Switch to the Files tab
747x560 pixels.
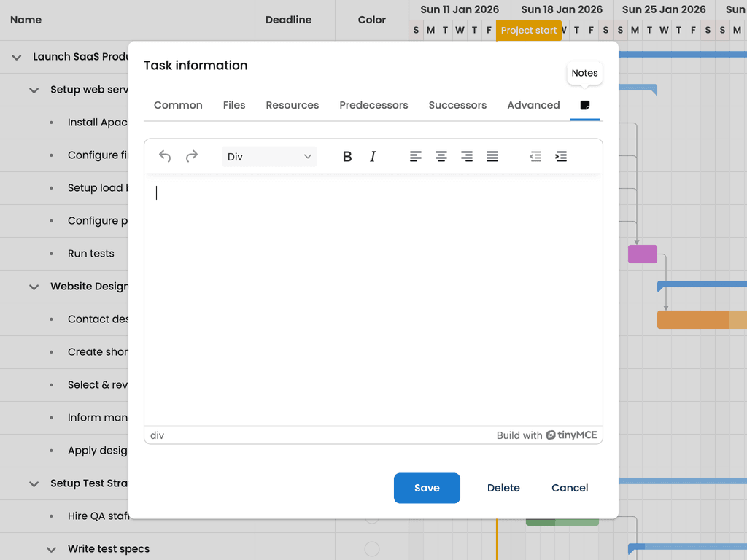point(234,105)
